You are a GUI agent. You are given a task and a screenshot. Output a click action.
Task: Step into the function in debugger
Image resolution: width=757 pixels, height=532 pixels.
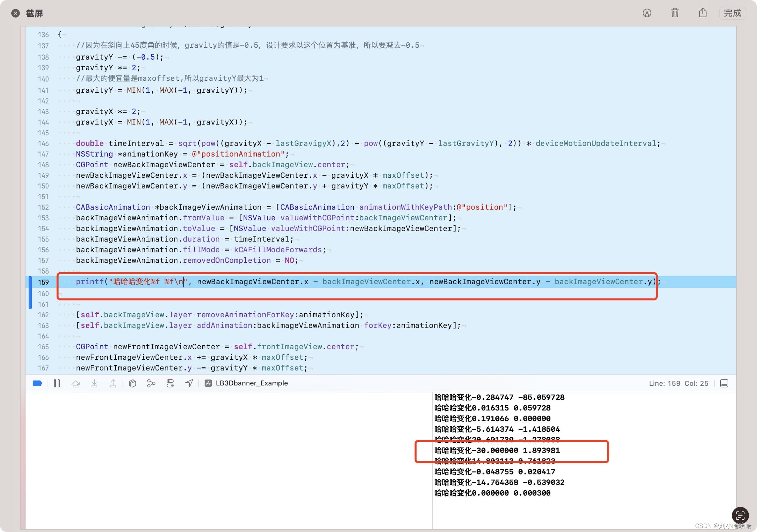coord(94,383)
